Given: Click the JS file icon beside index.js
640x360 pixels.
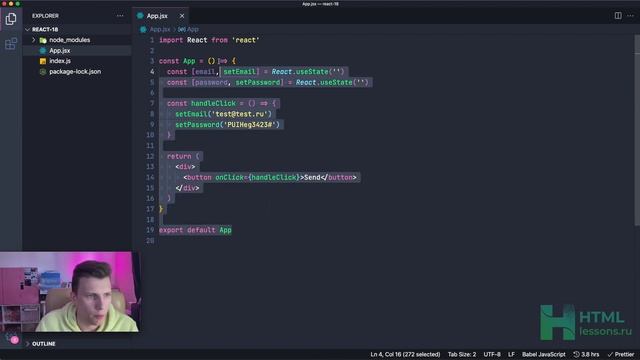Looking at the screenshot, I should pyautogui.click(x=43, y=61).
